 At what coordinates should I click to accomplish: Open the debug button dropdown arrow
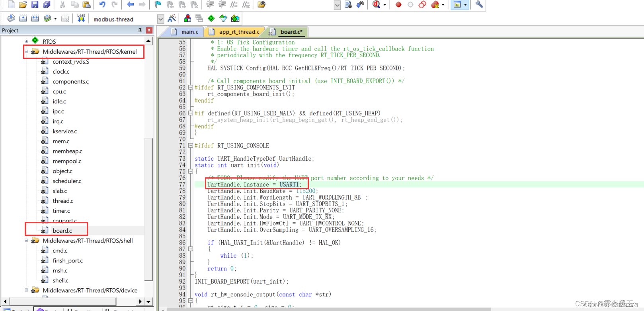coord(385,5)
